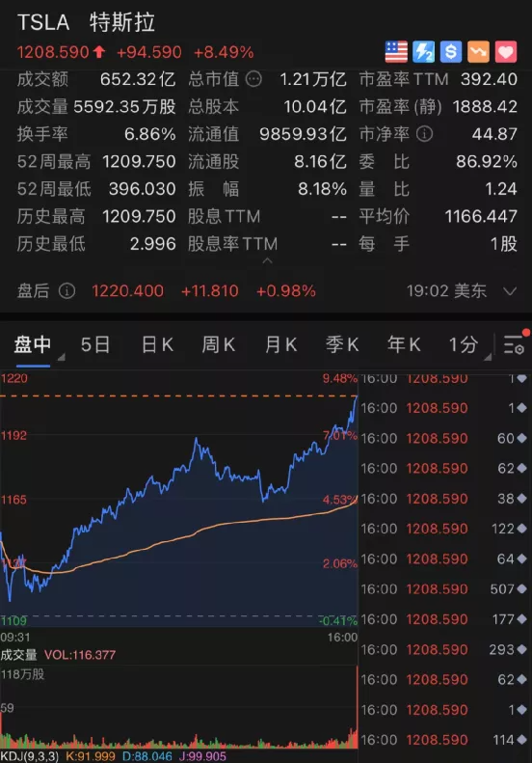The height and width of the screenshot is (763, 532).
Task: Tap the trade row with volume 507
Action: point(444,589)
